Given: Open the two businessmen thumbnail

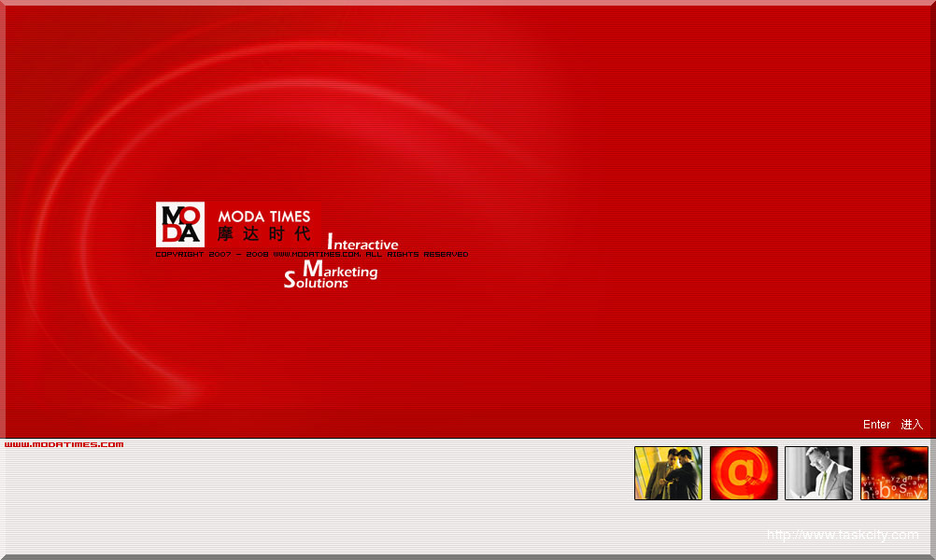Looking at the screenshot, I should click(x=668, y=473).
